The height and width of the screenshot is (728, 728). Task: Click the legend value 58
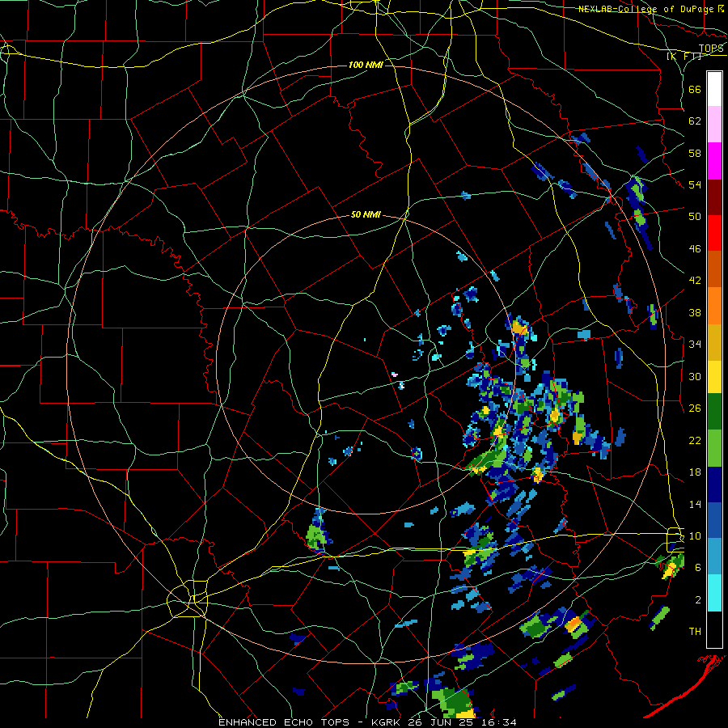click(695, 153)
